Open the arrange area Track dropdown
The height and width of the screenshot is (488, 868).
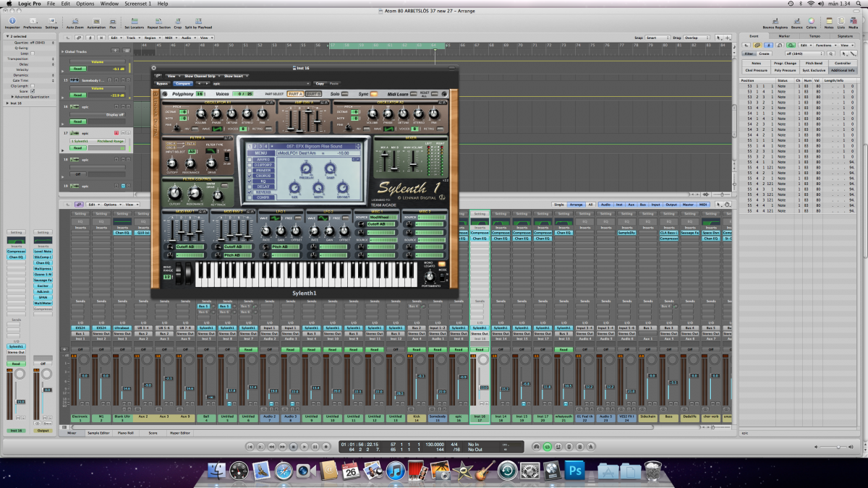click(x=134, y=38)
